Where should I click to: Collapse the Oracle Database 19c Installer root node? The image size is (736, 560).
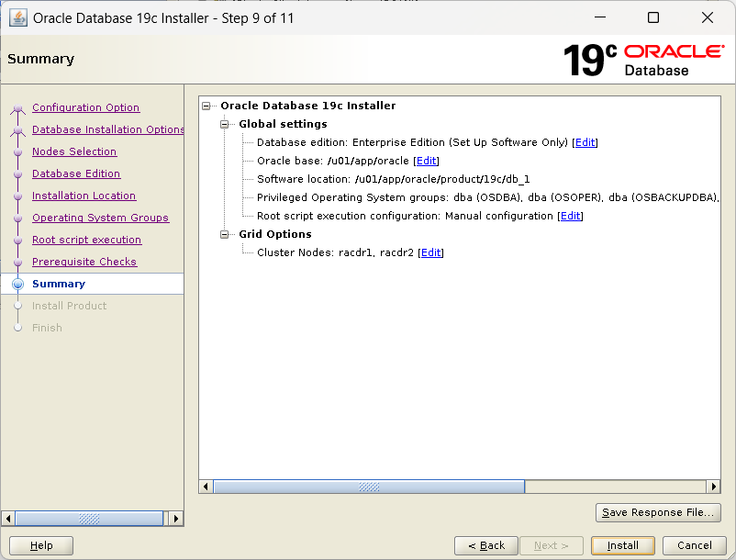[x=206, y=106]
